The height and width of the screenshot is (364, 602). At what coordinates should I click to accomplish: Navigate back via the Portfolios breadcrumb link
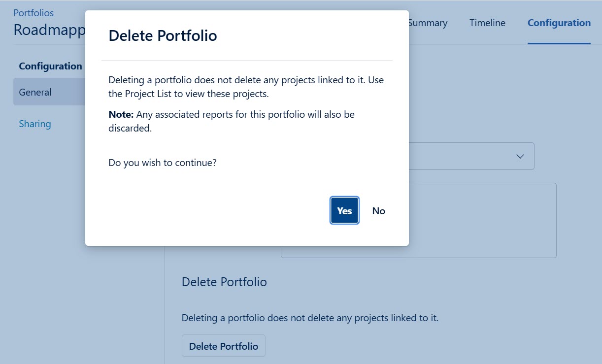[x=33, y=12]
